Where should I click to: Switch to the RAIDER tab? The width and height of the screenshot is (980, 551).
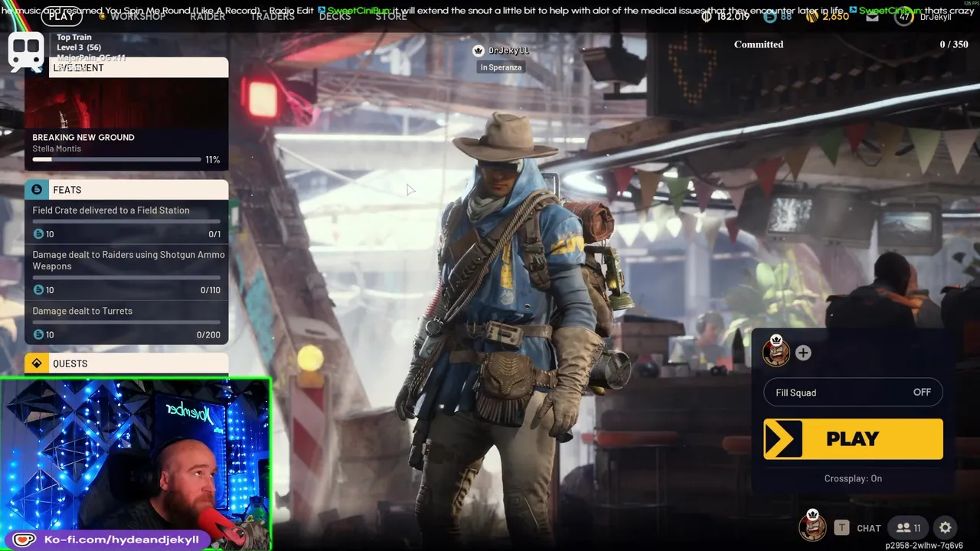(207, 16)
